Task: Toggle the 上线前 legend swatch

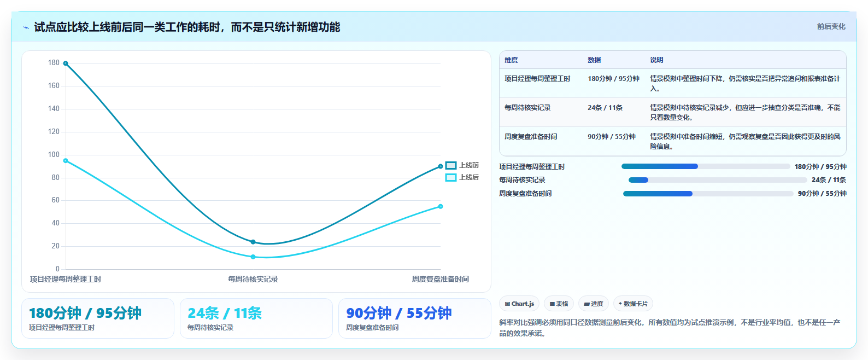Action: pos(451,165)
